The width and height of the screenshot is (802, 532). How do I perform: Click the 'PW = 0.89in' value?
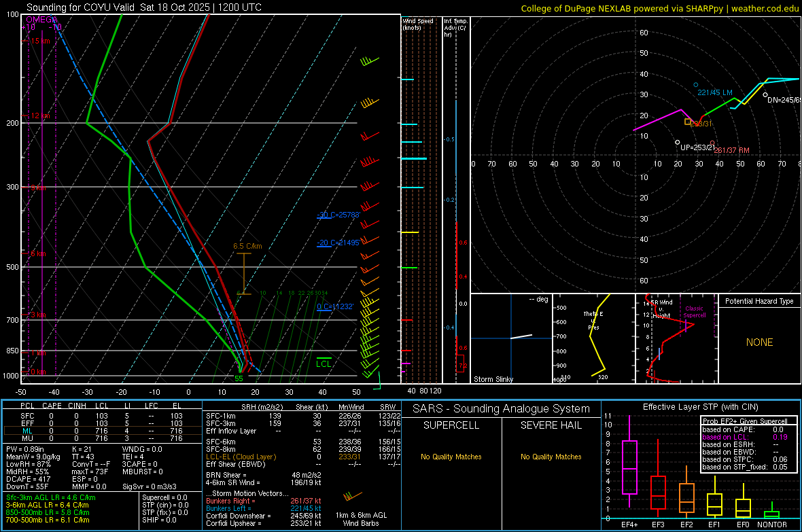(25, 449)
